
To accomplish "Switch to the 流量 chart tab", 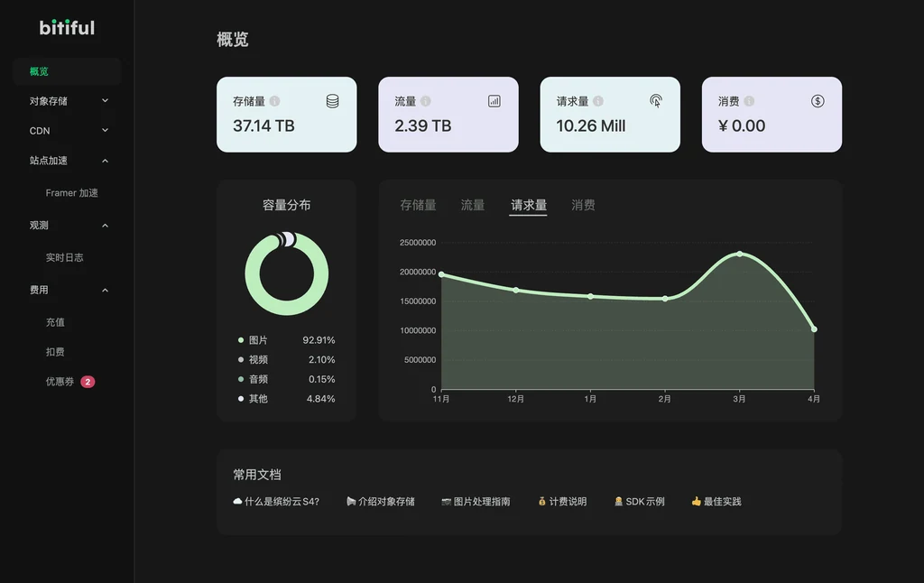I will point(473,206).
